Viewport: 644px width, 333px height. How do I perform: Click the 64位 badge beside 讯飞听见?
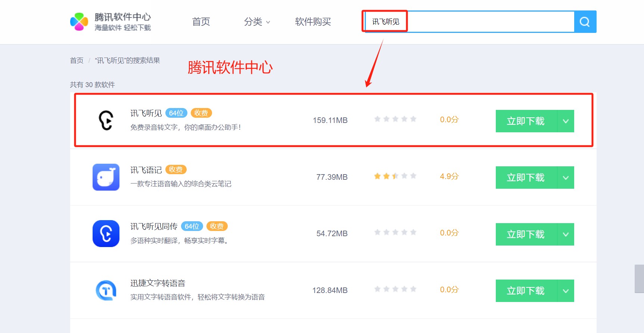click(x=176, y=113)
